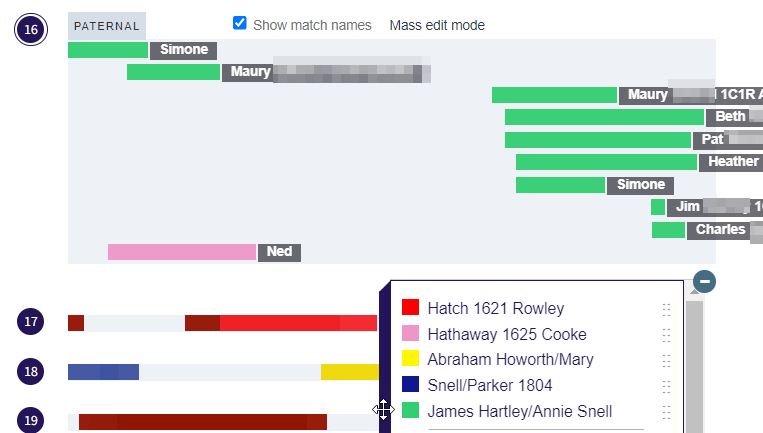Collapse the legend with the minus button
This screenshot has height=433, width=763.
704,281
